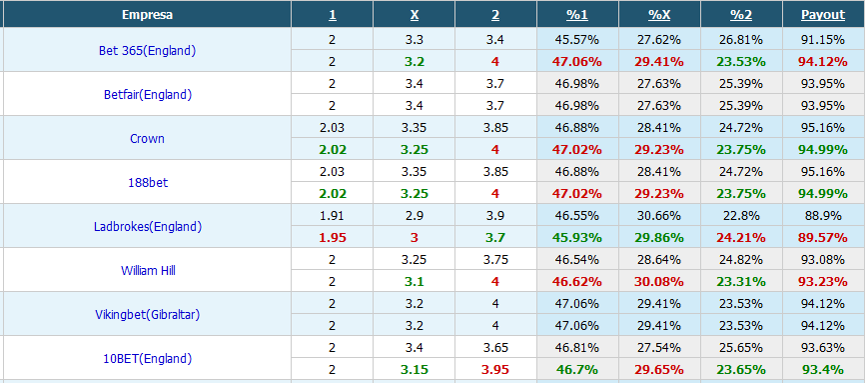This screenshot has height=383, width=868.
Task: Click the Vikingbet(Gibraltar) link
Action: click(147, 314)
